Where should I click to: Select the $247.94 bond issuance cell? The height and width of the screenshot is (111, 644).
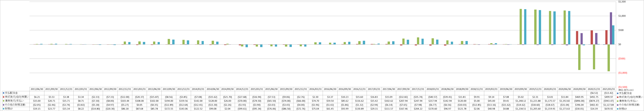pos(418,101)
